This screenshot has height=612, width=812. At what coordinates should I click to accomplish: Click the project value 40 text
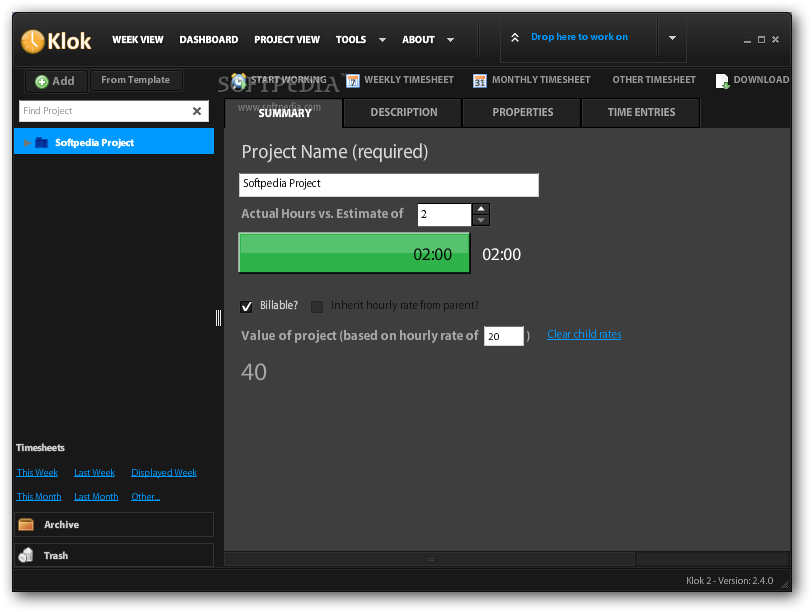pyautogui.click(x=254, y=372)
